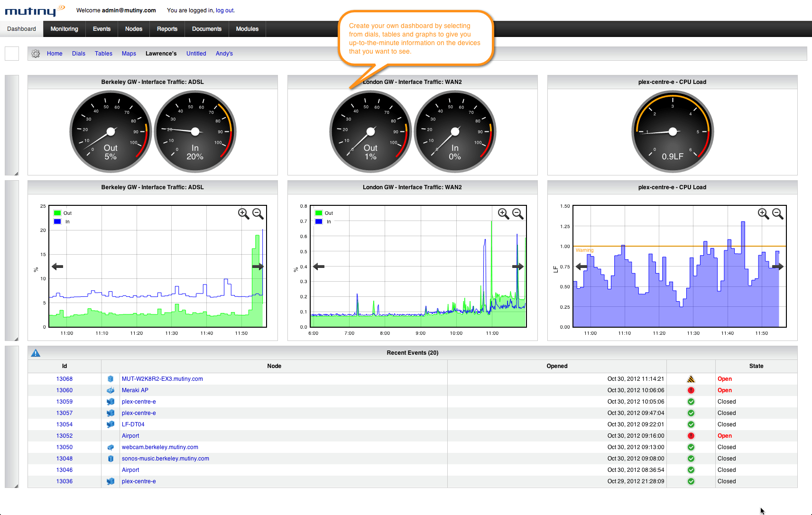Pan London GW graph left with arrow
This screenshot has height=515, width=812.
pyautogui.click(x=319, y=267)
